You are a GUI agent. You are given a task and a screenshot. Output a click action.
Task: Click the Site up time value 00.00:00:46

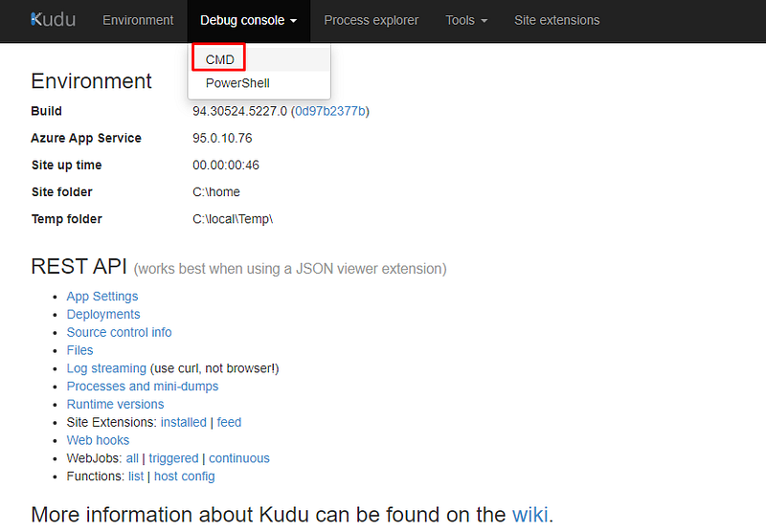click(x=226, y=165)
